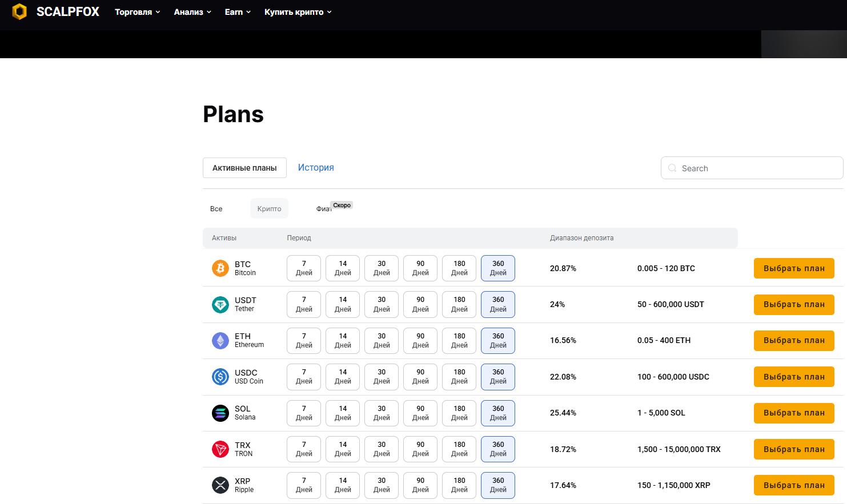Expand the Купить крипто menu

click(x=298, y=12)
